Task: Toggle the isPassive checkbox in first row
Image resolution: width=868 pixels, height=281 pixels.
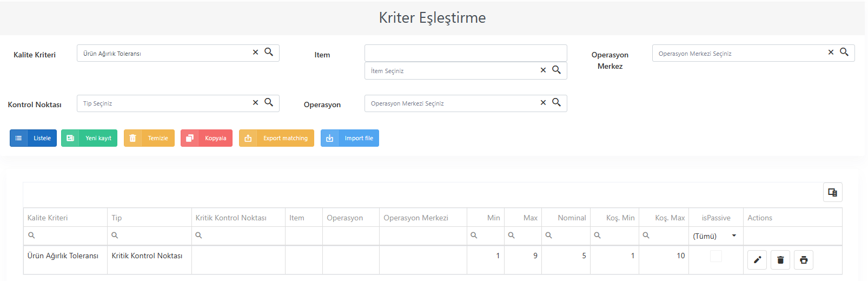Action: (x=716, y=256)
